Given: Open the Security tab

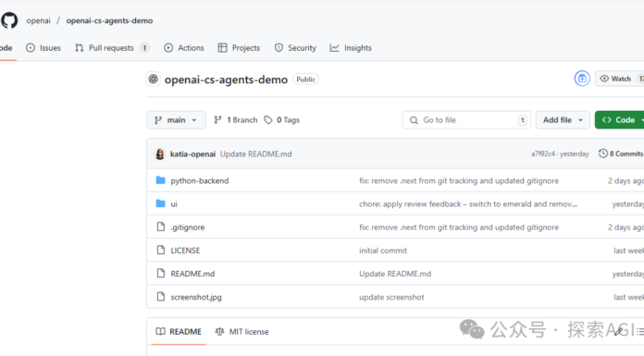Looking at the screenshot, I should [x=295, y=48].
